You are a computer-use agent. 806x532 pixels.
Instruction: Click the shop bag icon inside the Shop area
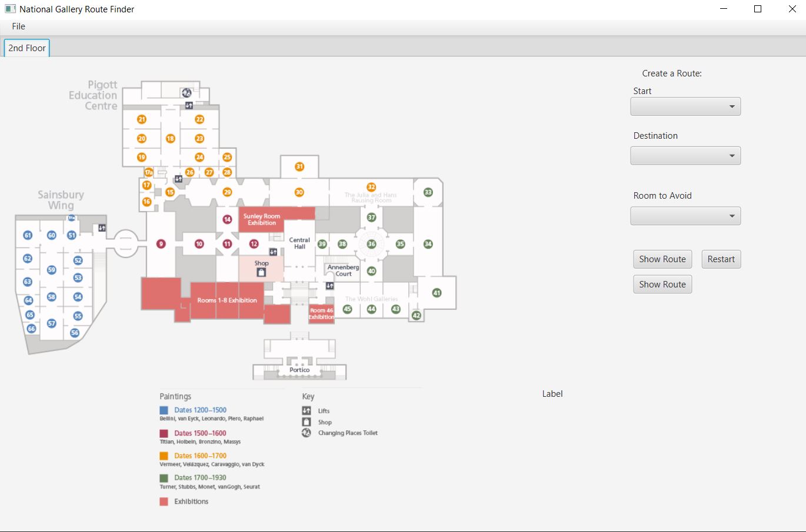261,272
